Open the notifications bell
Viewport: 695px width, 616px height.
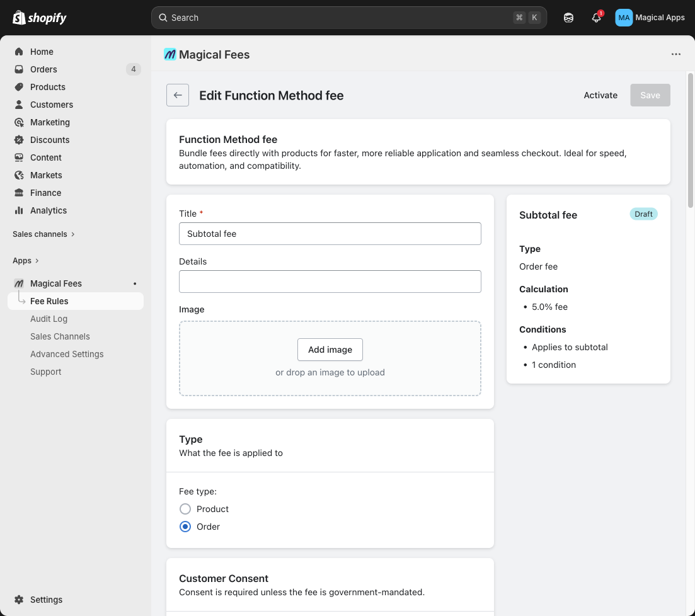pos(596,18)
